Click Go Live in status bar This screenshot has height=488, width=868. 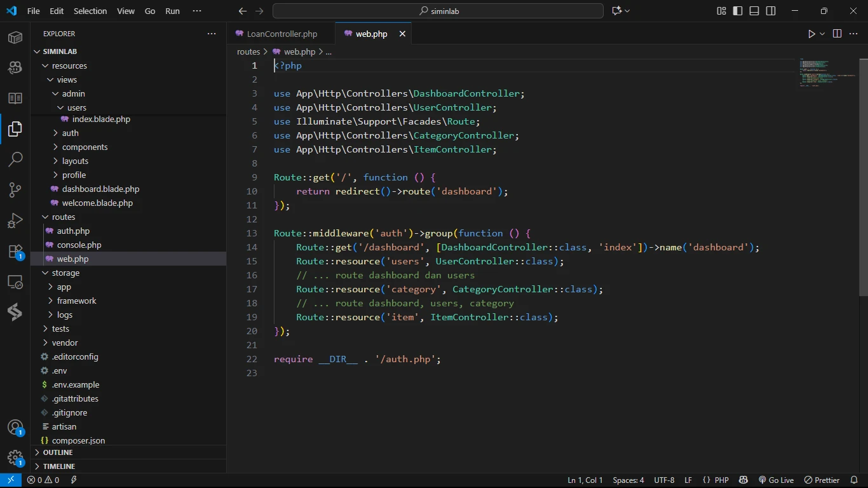click(x=776, y=480)
